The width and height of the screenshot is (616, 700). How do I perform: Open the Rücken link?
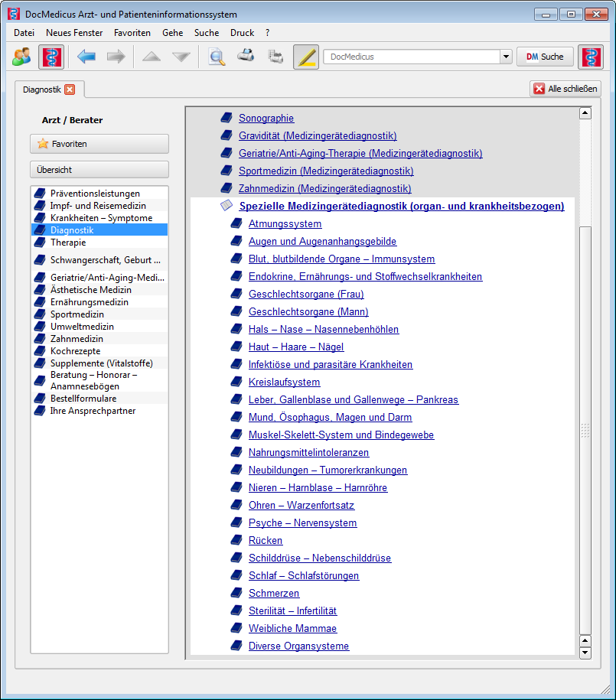coord(266,541)
